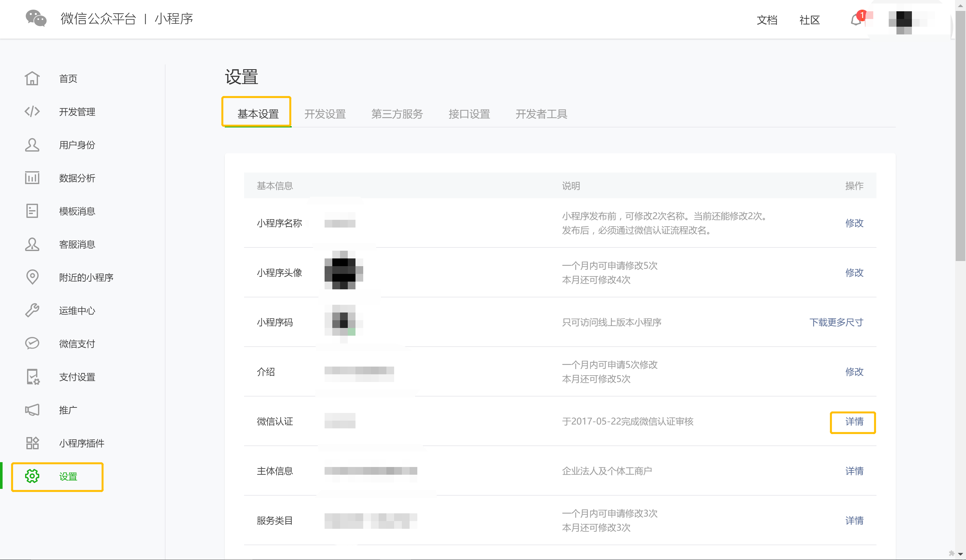Image resolution: width=966 pixels, height=560 pixels.
Task: Click the location pin icon for 附近的小程序
Action: (x=32, y=277)
